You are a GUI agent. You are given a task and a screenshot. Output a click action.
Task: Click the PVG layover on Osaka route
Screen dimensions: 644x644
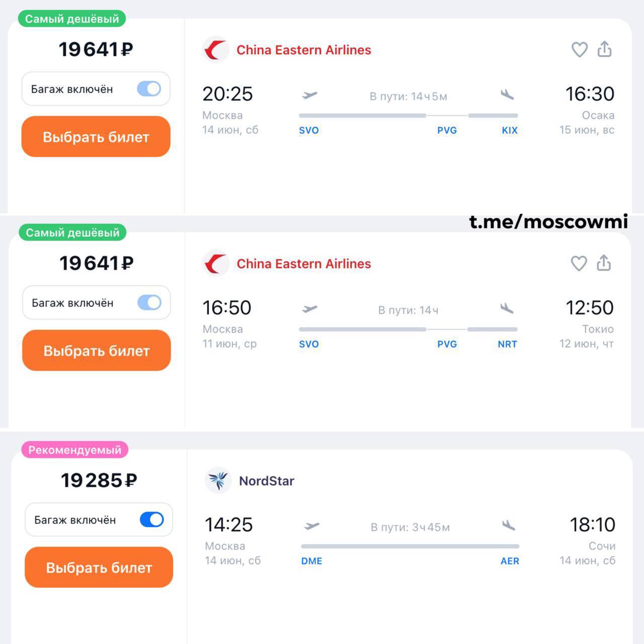[447, 130]
